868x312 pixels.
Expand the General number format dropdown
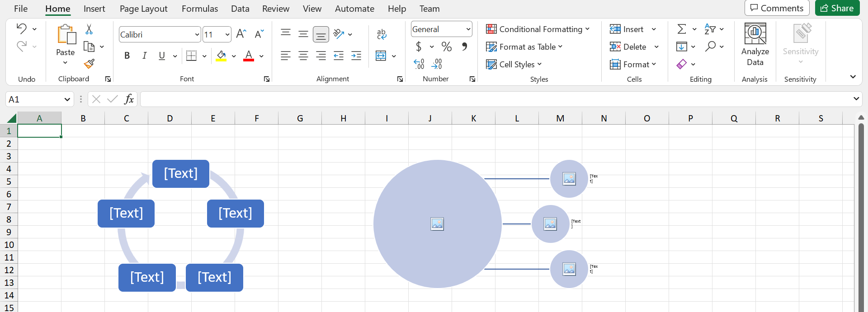(x=468, y=29)
